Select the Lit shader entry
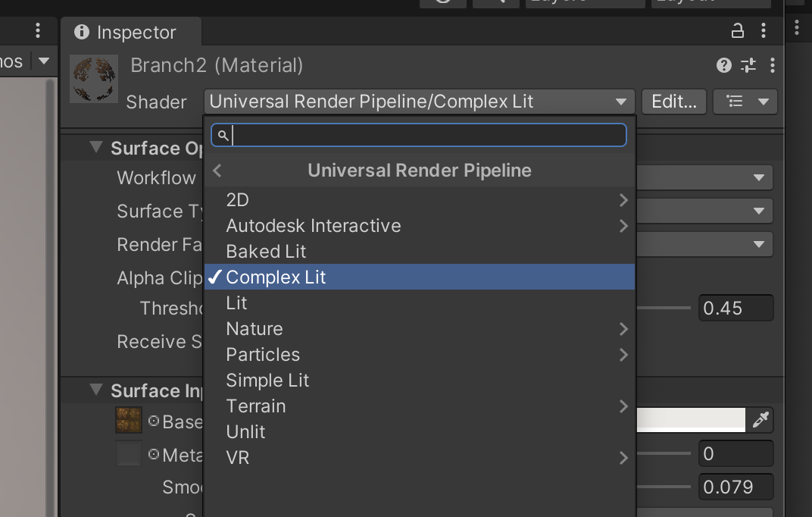 tap(237, 303)
